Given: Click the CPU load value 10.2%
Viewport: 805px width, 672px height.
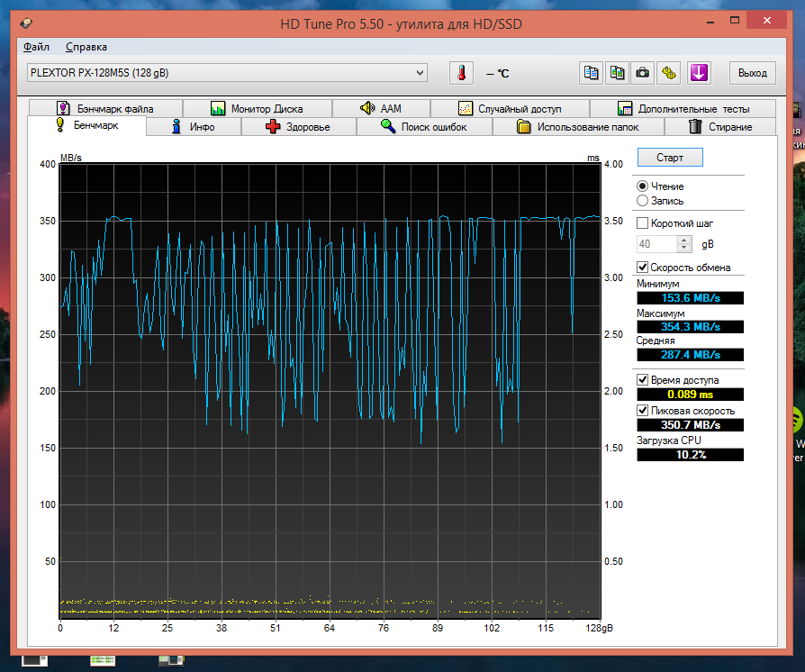Looking at the screenshot, I should [690, 455].
